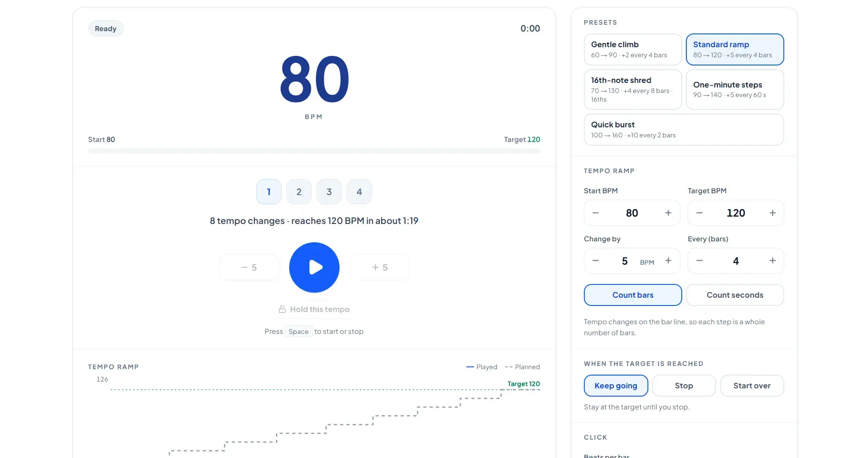This screenshot has height=458, width=868.
Task: Apply the One-minute steps preset
Action: (735, 89)
